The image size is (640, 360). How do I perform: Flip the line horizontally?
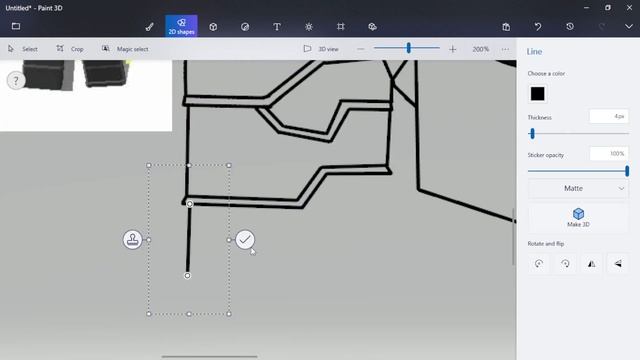pos(591,264)
